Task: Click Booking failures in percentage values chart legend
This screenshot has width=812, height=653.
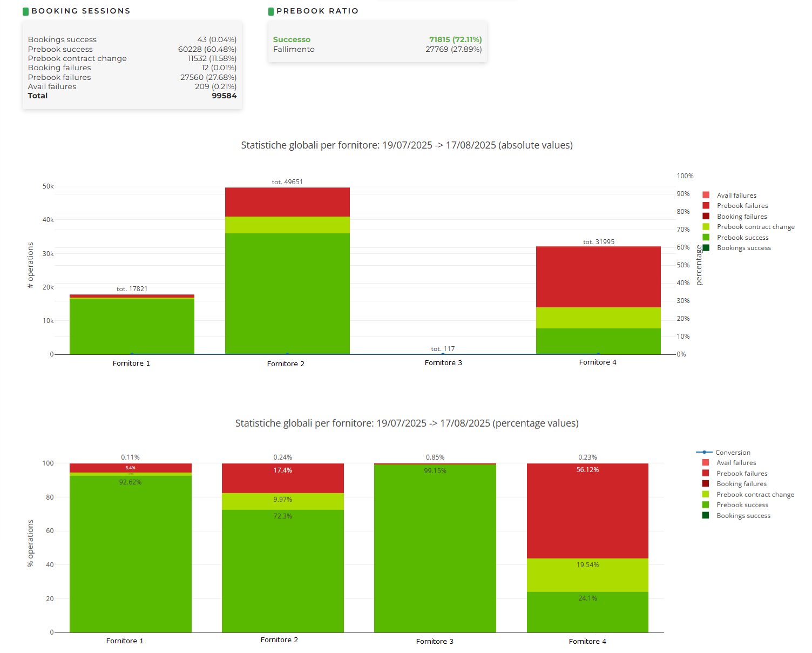Action: click(x=741, y=484)
